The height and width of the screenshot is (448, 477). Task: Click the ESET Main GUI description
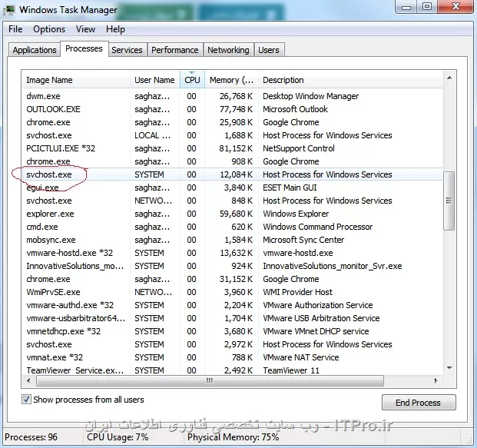tap(290, 187)
